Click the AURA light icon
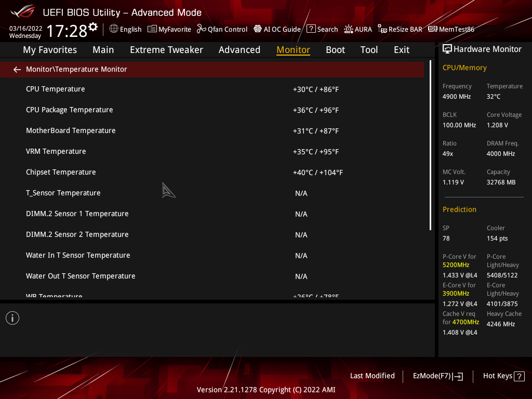 [x=349, y=29]
